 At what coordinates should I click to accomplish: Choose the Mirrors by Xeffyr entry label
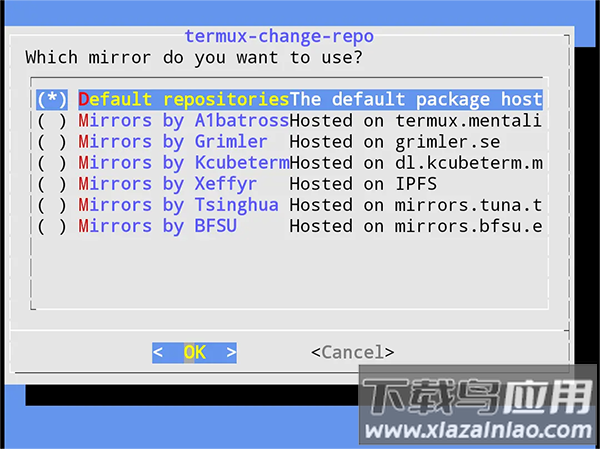tap(168, 184)
